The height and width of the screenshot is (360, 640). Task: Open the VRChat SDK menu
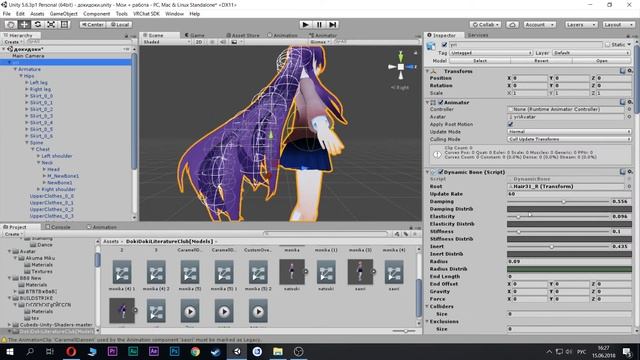(x=146, y=13)
